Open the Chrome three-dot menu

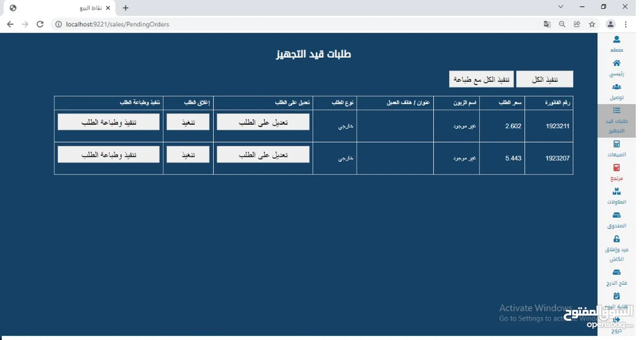626,24
